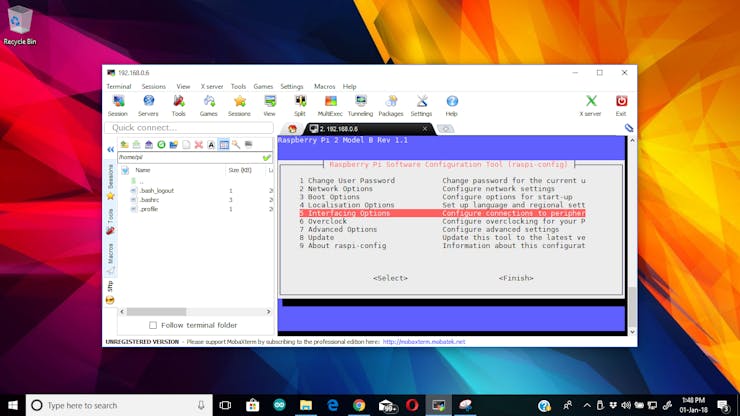Click the paperclip icon right of tab bar
Viewport: 740px width, 416px height.
click(x=629, y=127)
